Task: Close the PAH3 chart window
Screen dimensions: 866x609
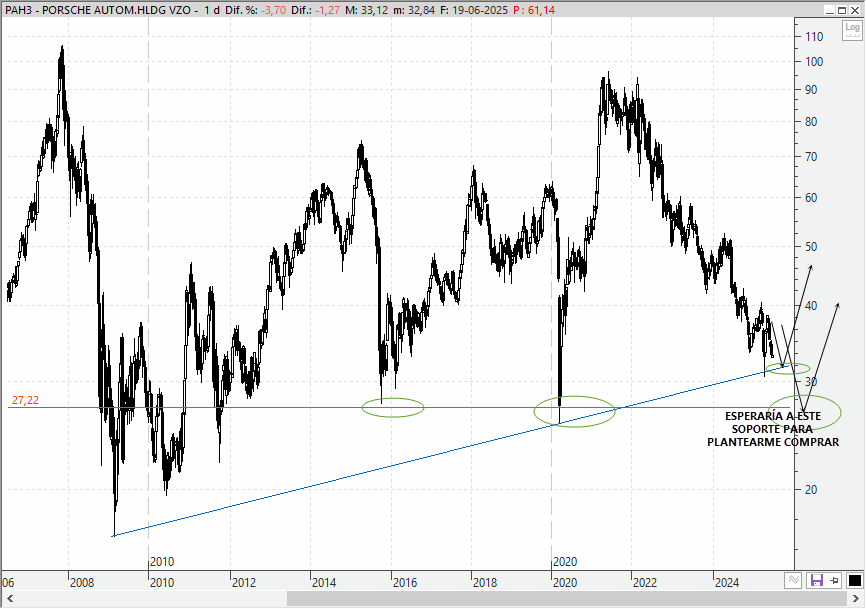Action: (854, 10)
